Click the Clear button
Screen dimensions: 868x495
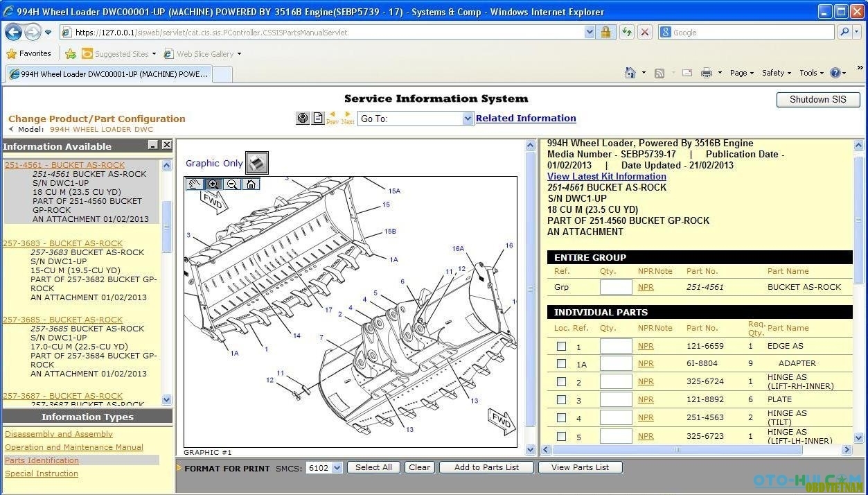[419, 467]
